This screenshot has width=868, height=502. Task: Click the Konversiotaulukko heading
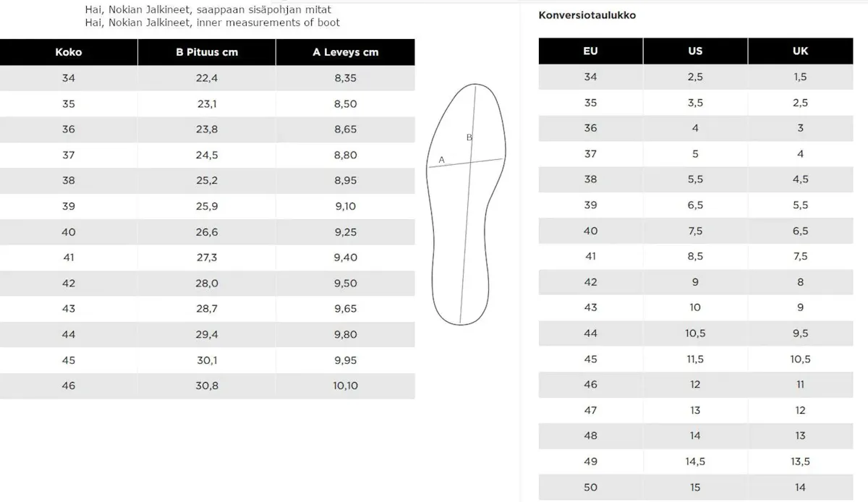(587, 15)
